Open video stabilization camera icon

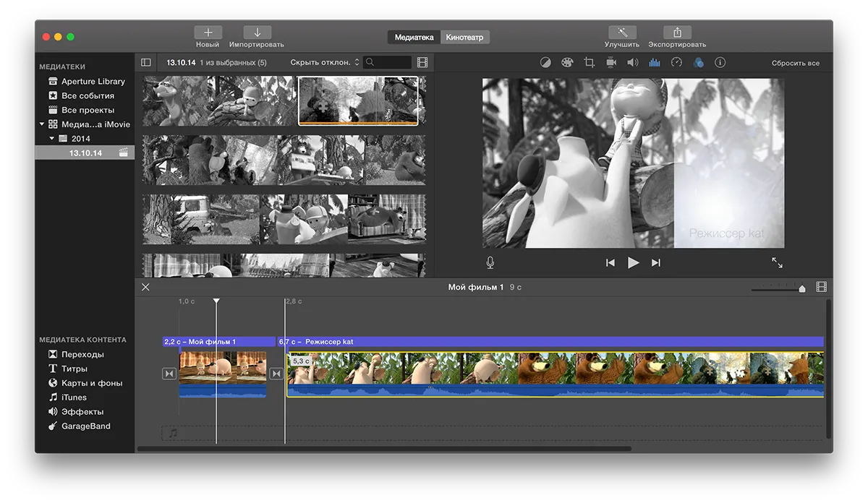[x=611, y=63]
